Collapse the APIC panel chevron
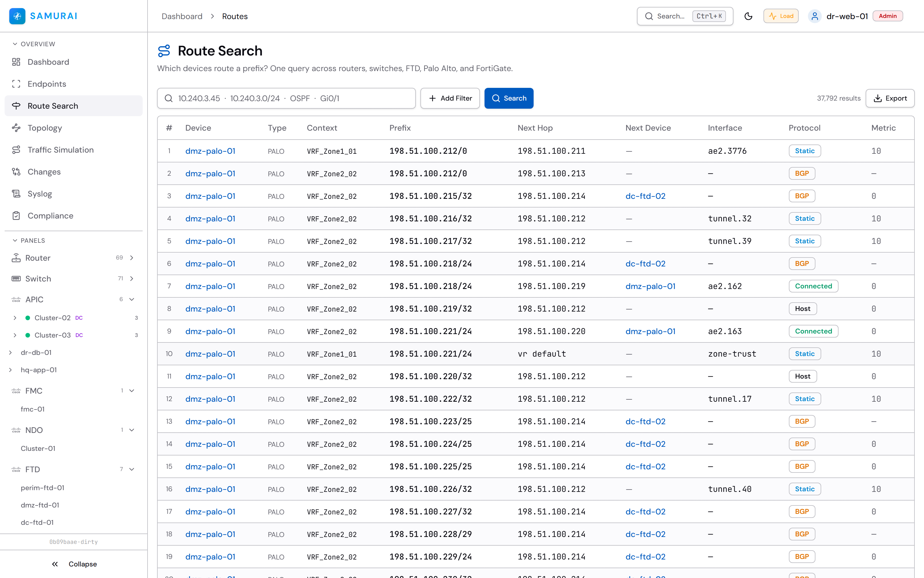 132,300
